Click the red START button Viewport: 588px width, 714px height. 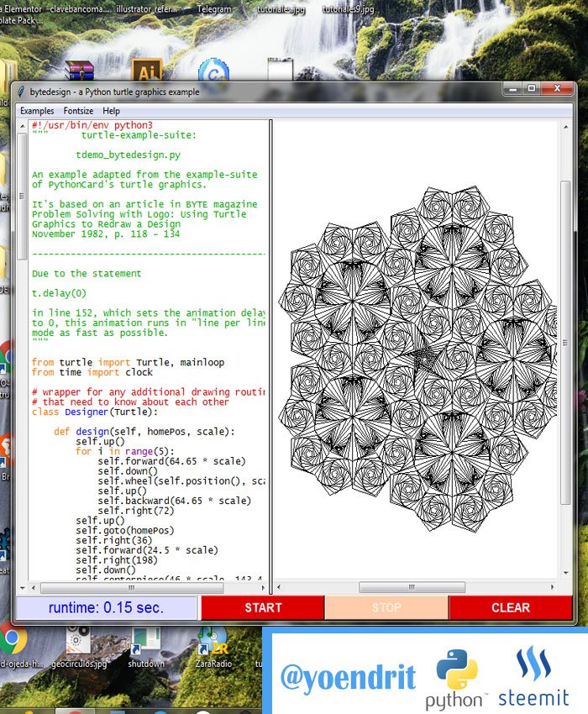263,607
